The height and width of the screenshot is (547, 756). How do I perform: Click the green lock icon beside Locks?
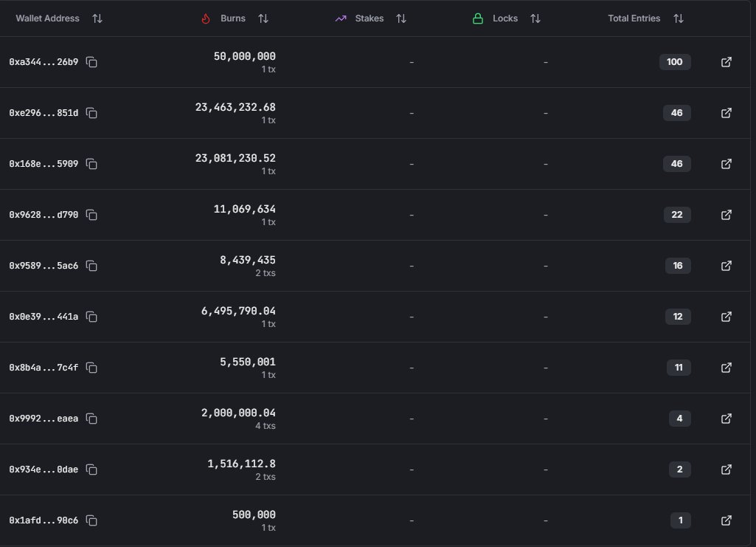point(478,18)
